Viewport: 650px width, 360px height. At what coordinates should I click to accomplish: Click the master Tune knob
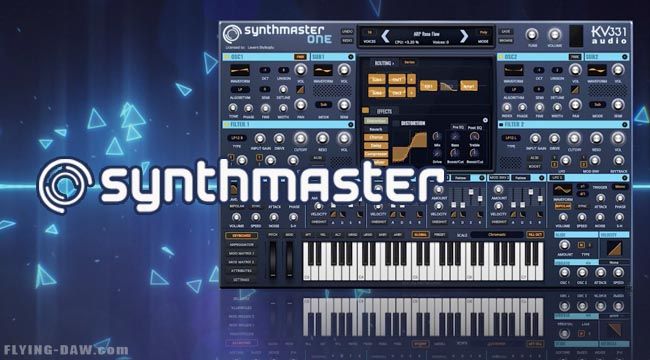tap(532, 35)
